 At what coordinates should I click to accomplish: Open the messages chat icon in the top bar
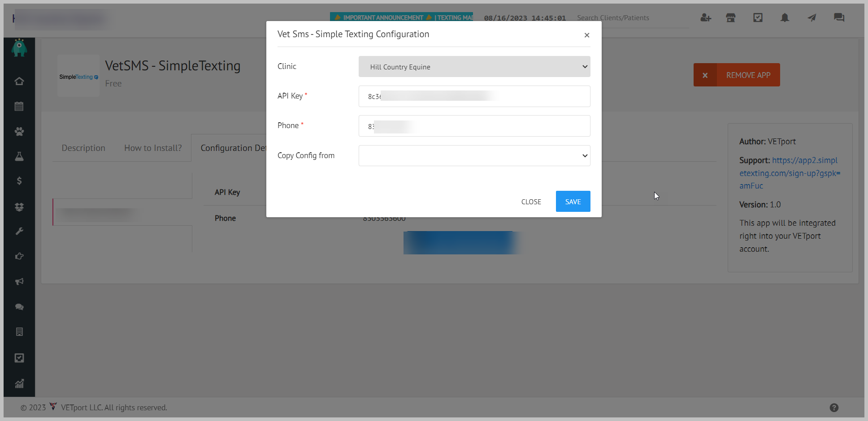(839, 17)
